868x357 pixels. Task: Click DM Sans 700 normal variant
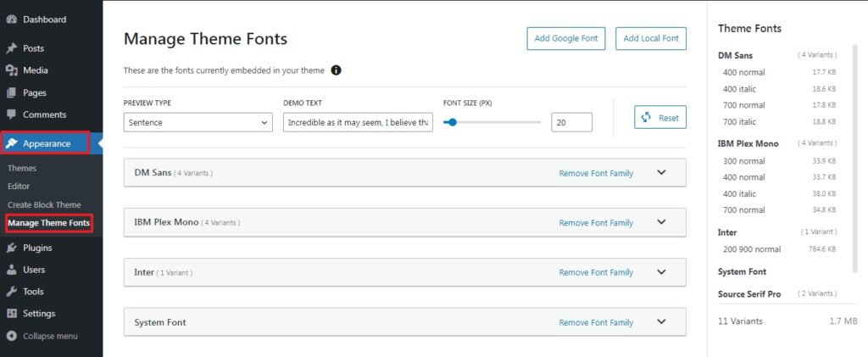(743, 105)
